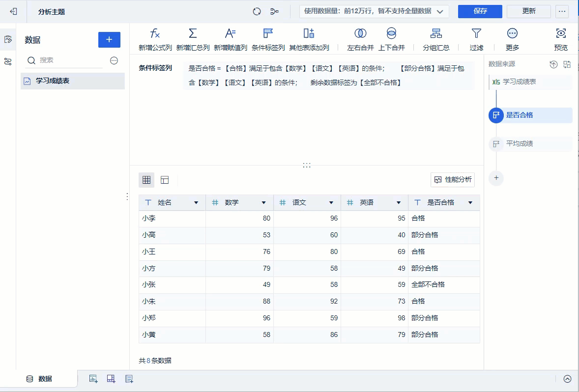Viewport: 579px width, 392px height.
Task: Add a dashboard tab with grid icon
Action: (111, 379)
